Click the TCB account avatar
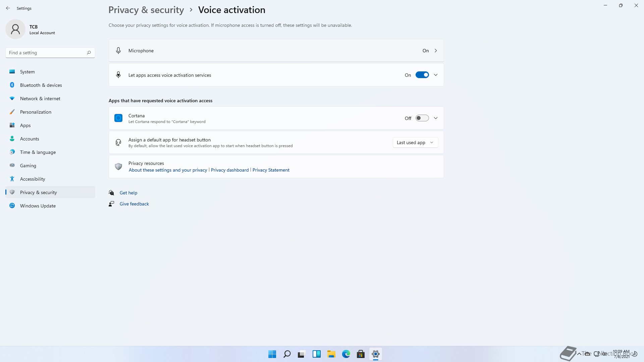Viewport: 644px width, 362px height. point(15,29)
